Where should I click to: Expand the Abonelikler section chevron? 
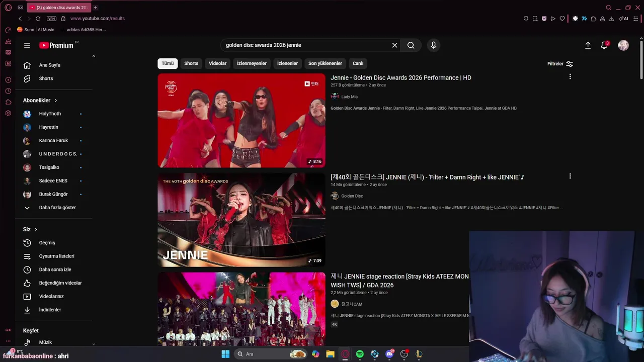[56, 101]
